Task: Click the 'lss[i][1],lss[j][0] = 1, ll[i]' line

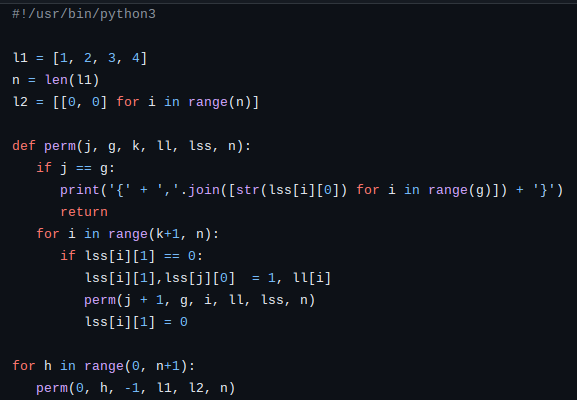Action: point(208,278)
